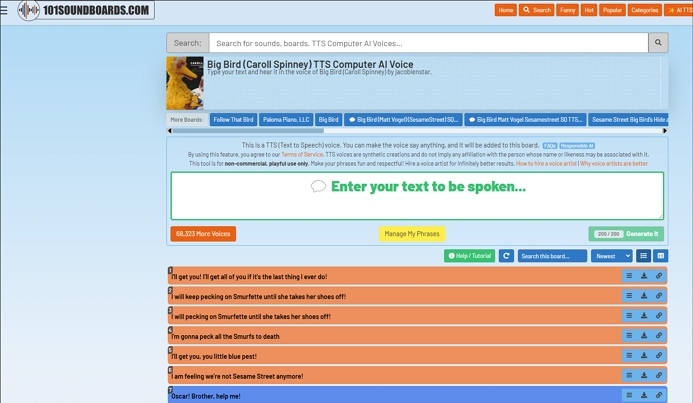Viewport: 693px width, 403px height.
Task: Open the Newest sort dropdown
Action: tap(611, 256)
